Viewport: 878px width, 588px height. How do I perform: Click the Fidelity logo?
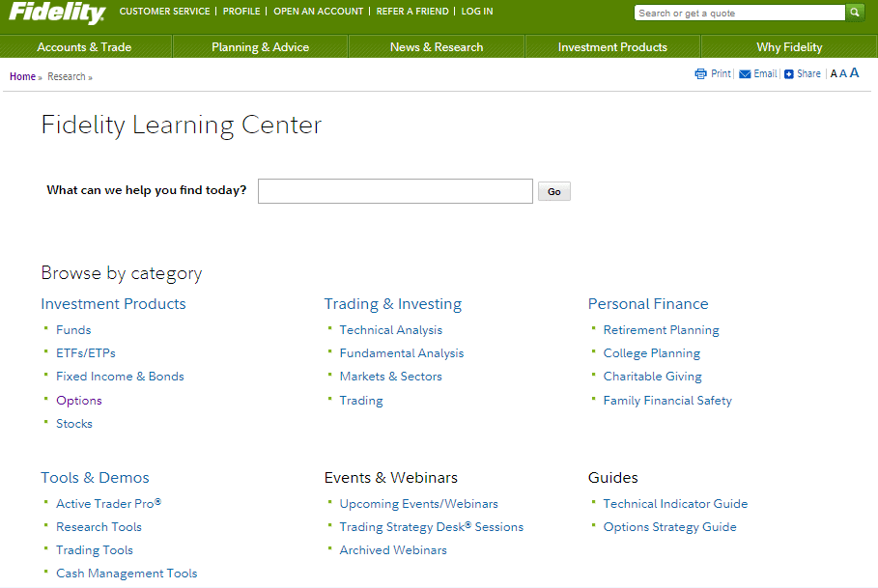57,13
